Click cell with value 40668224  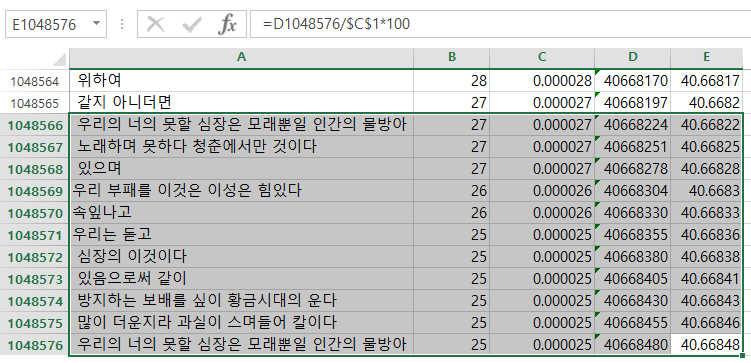coord(633,125)
